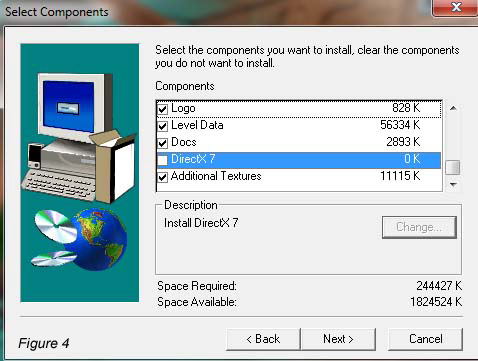This screenshot has width=478, height=361.
Task: Uncheck the Logo component checkbox
Action: pos(162,109)
